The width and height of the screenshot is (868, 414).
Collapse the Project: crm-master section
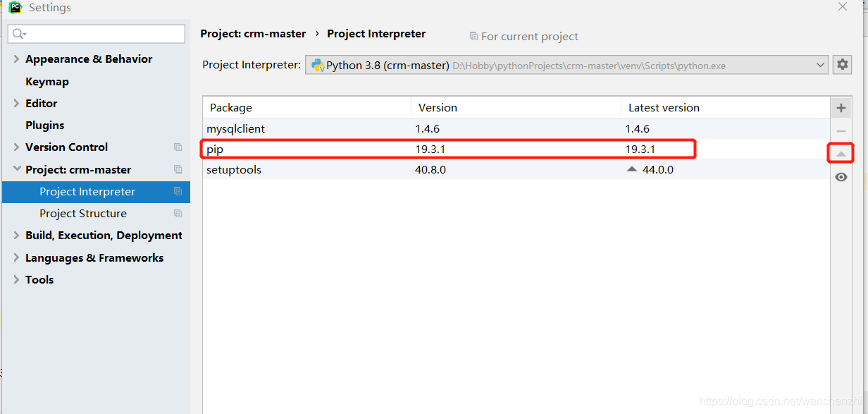[16, 169]
